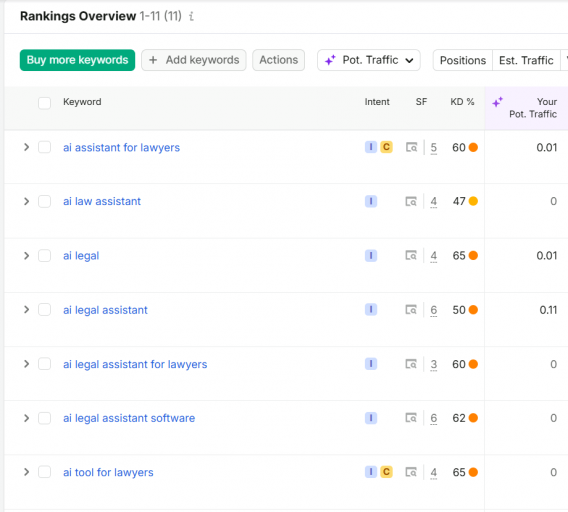Open SERP features icon for ai law assistant

click(411, 201)
